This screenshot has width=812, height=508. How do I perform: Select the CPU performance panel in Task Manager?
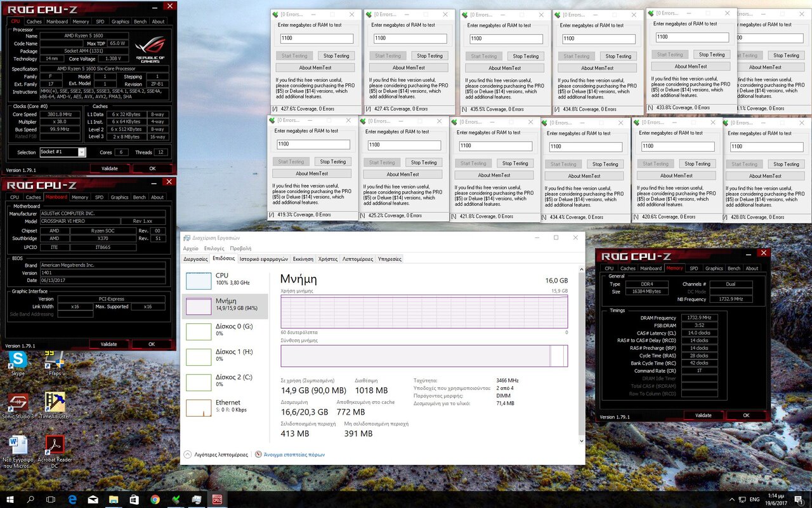point(225,279)
